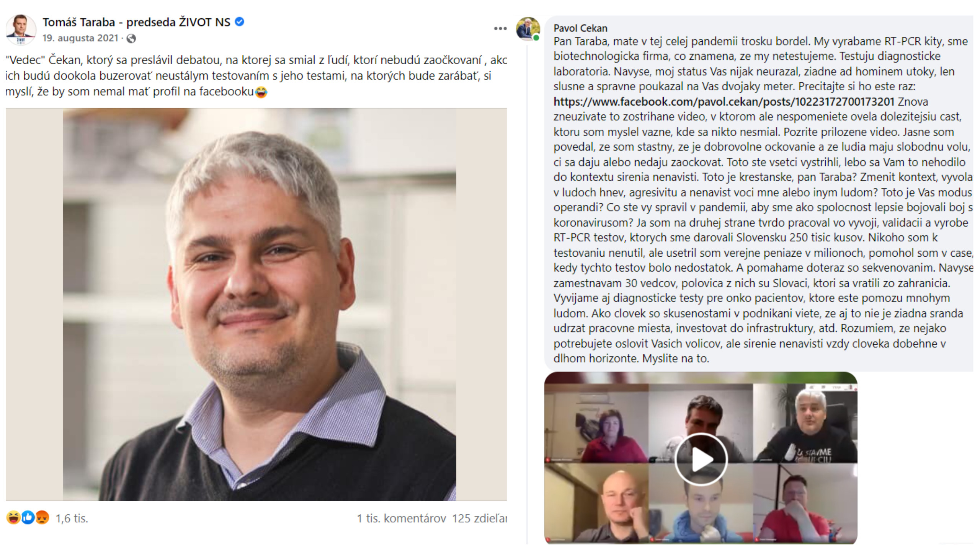Open the post options three-dots menu
980x551 pixels.
500,29
